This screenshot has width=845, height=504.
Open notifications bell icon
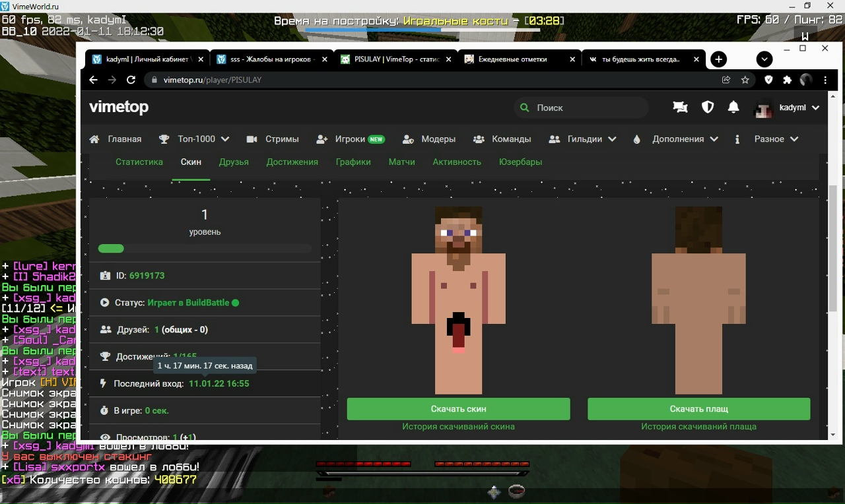(x=733, y=108)
